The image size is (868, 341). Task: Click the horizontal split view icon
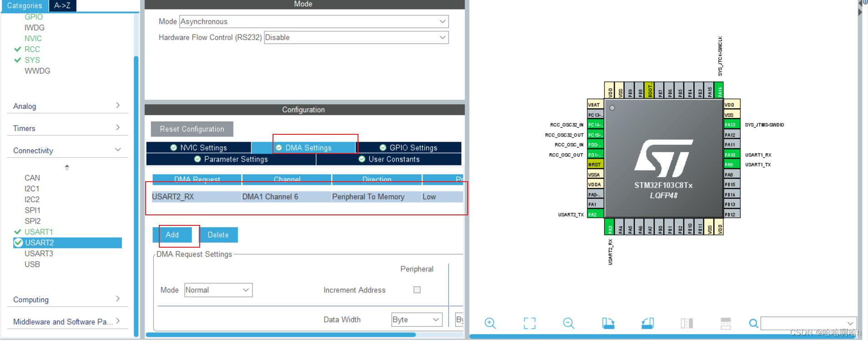point(726,323)
